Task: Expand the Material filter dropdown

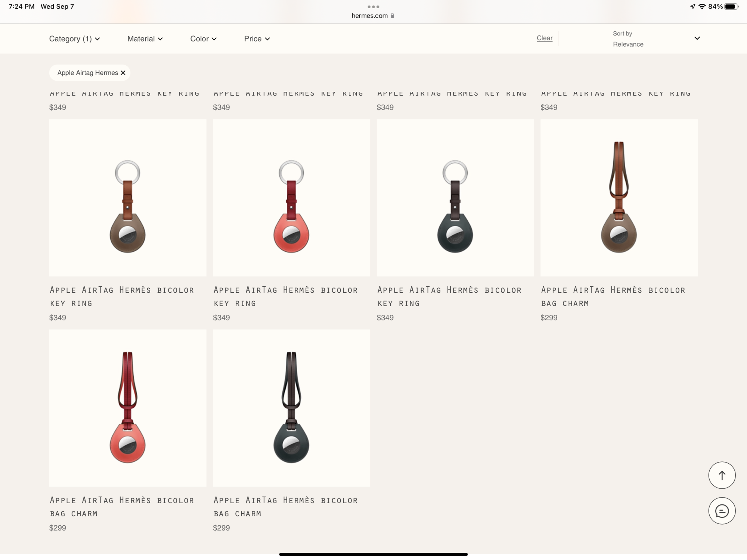Action: tap(145, 39)
